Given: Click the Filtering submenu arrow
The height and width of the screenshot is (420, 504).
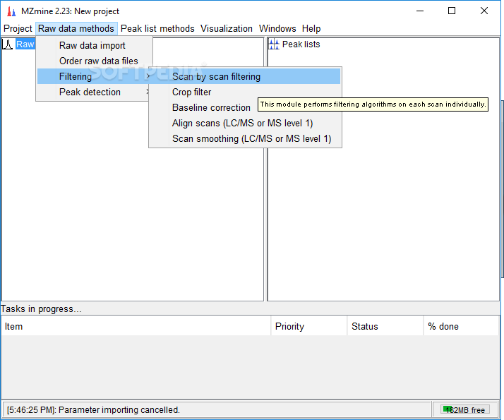Looking at the screenshot, I should tap(148, 76).
